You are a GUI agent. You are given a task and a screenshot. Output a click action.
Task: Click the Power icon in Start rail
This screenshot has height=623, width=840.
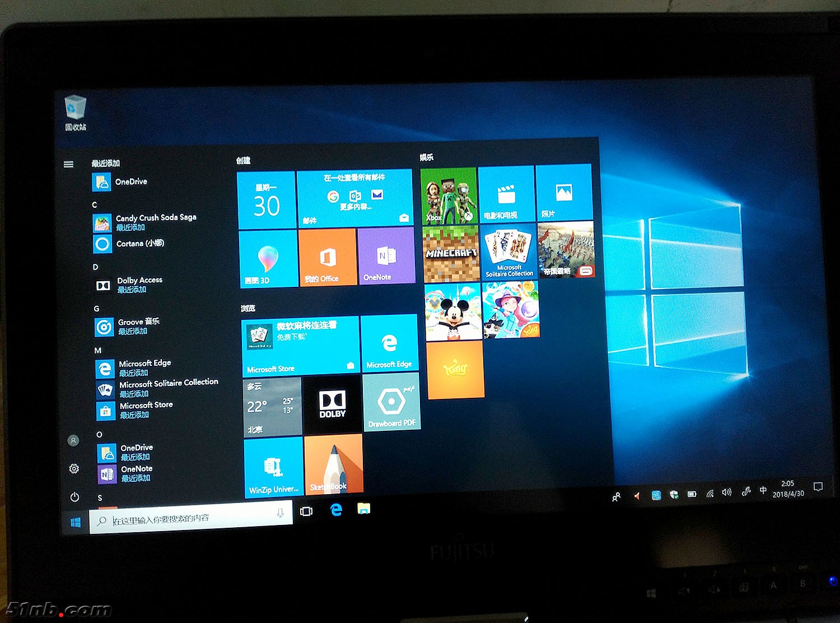pyautogui.click(x=74, y=497)
